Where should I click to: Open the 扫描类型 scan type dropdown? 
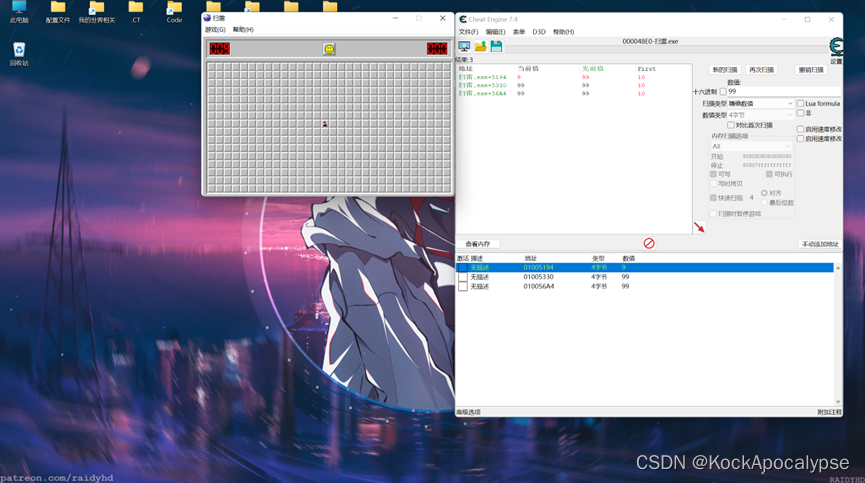[x=760, y=104]
